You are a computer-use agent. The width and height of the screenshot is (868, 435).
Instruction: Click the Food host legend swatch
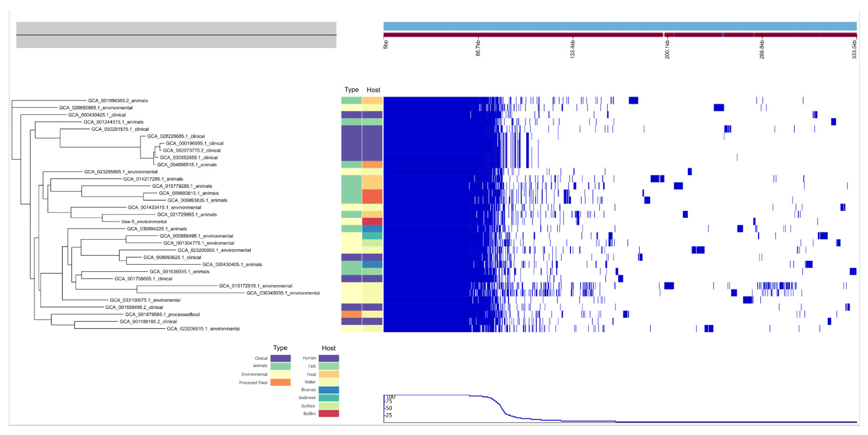[x=328, y=374]
